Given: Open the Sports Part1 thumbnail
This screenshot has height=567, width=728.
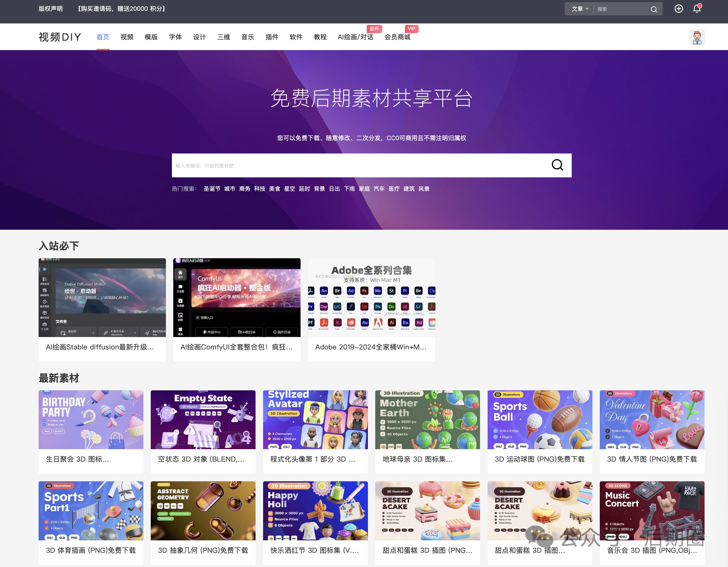Looking at the screenshot, I should 91,511.
